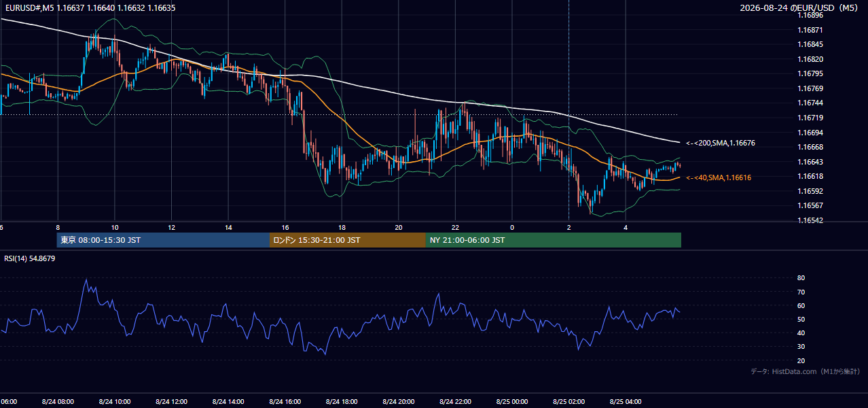Select the London 15:30-21:00 JST session bar
The height and width of the screenshot is (408, 868).
coord(348,240)
